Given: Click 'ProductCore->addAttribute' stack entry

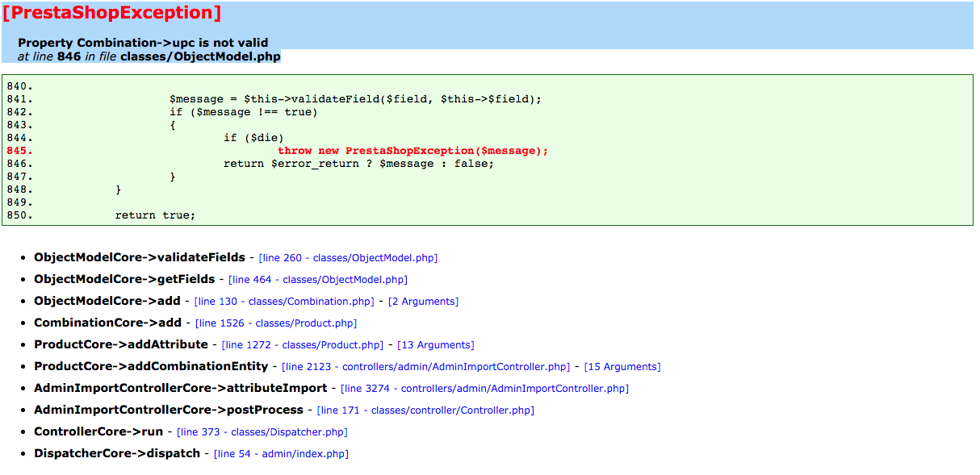Looking at the screenshot, I should pyautogui.click(x=121, y=345).
